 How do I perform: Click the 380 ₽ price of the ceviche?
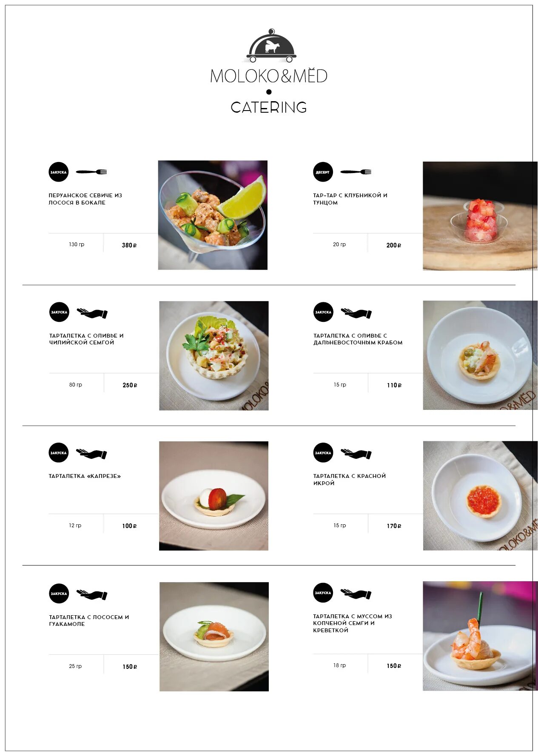[x=129, y=245]
